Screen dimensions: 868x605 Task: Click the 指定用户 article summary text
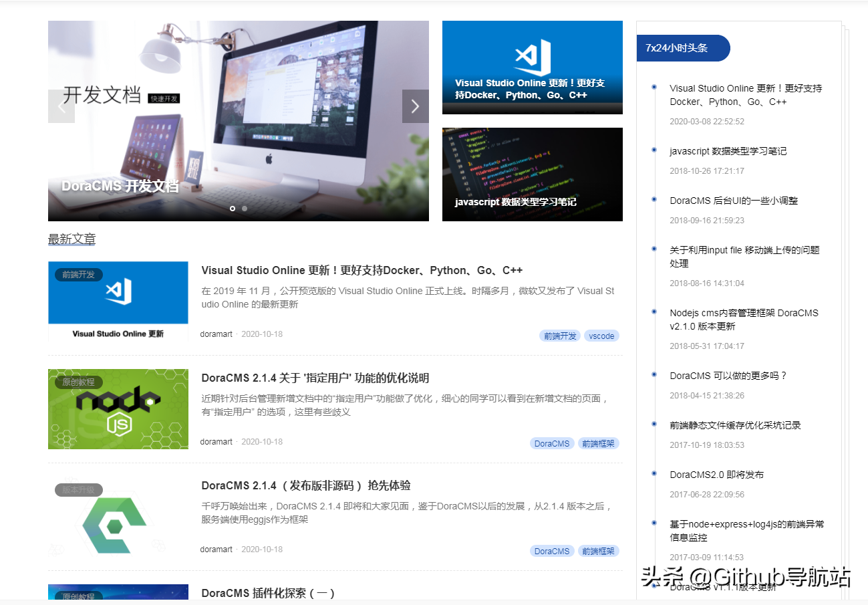[406, 405]
